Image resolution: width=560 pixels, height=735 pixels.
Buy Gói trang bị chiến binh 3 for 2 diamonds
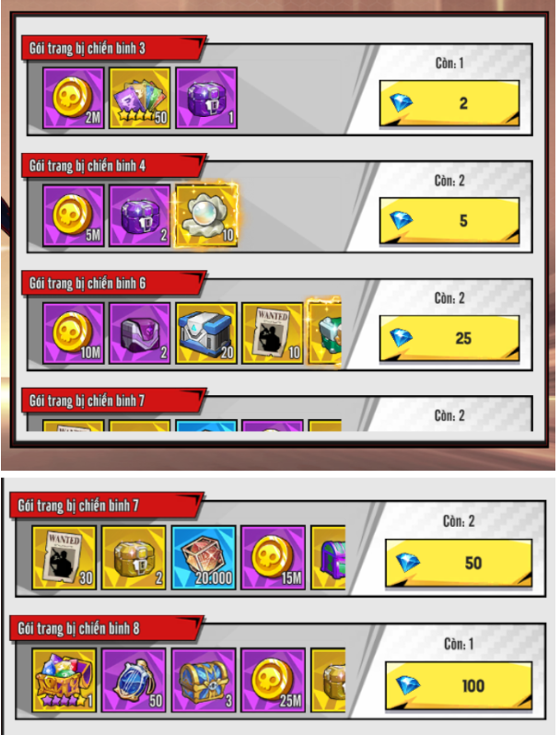[x=449, y=103]
